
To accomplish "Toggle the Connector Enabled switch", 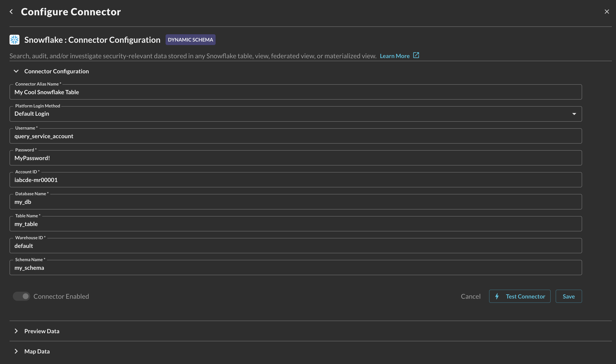I will click(x=21, y=296).
